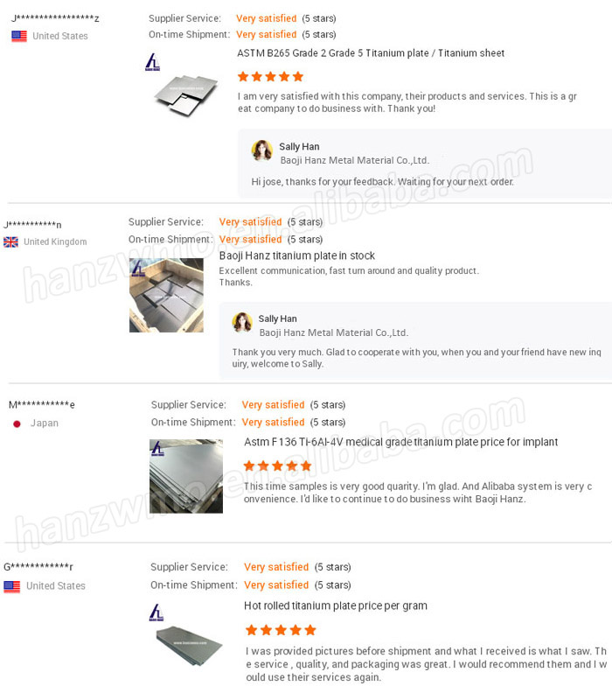Click the last reviewer's United States flag
The width and height of the screenshot is (612, 700).
click(x=12, y=586)
